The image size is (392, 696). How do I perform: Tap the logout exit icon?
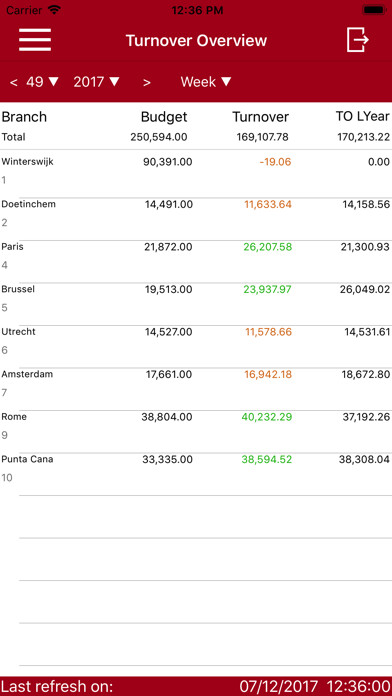click(358, 40)
